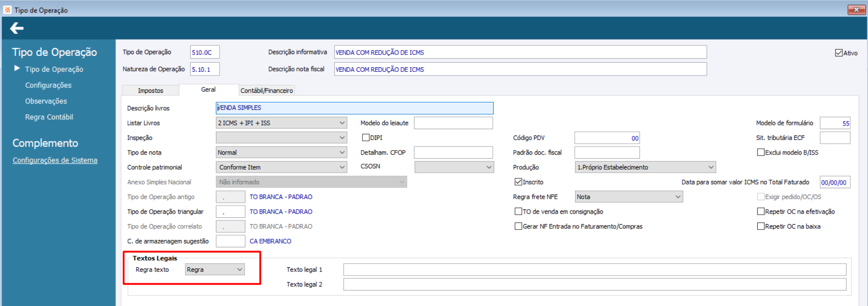
Task: Click the Tipo de Operação correlato code field
Action: pos(230,226)
